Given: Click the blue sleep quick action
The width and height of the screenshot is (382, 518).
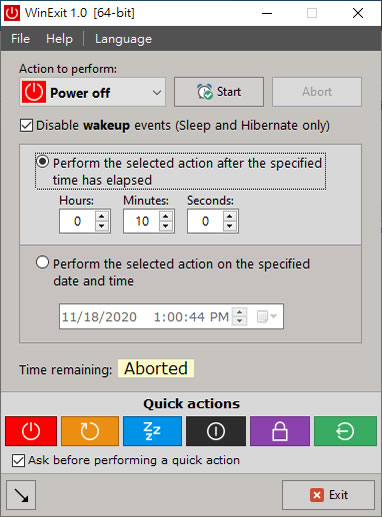Looking at the screenshot, I should (152, 431).
